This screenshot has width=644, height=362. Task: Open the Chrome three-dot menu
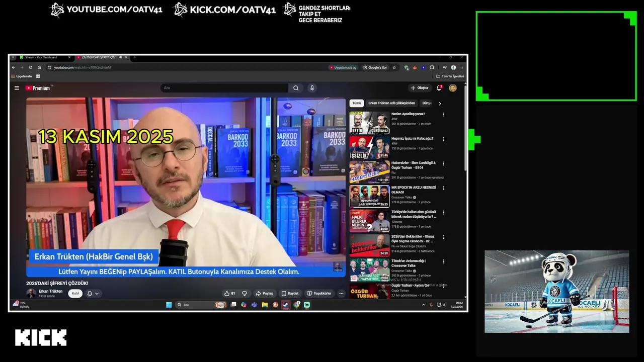(462, 67)
